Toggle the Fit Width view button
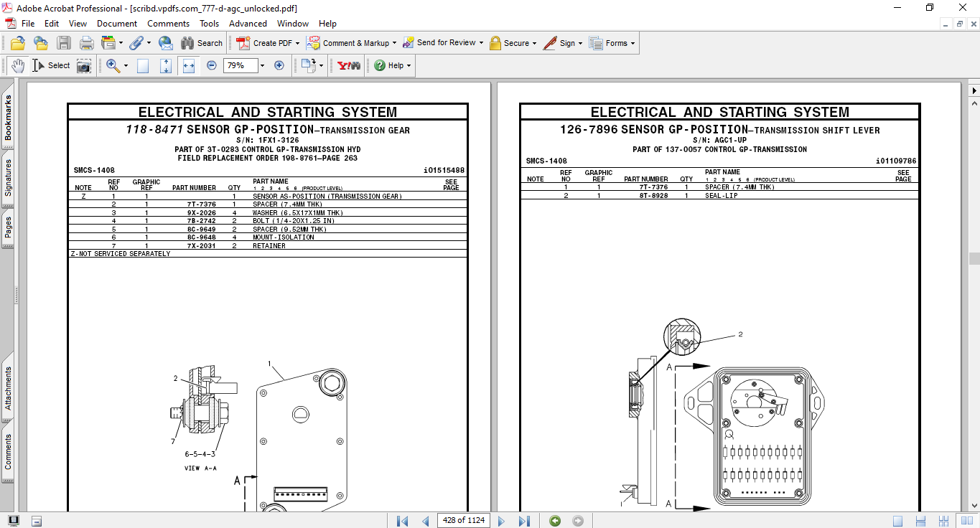980x528 pixels. [189, 65]
